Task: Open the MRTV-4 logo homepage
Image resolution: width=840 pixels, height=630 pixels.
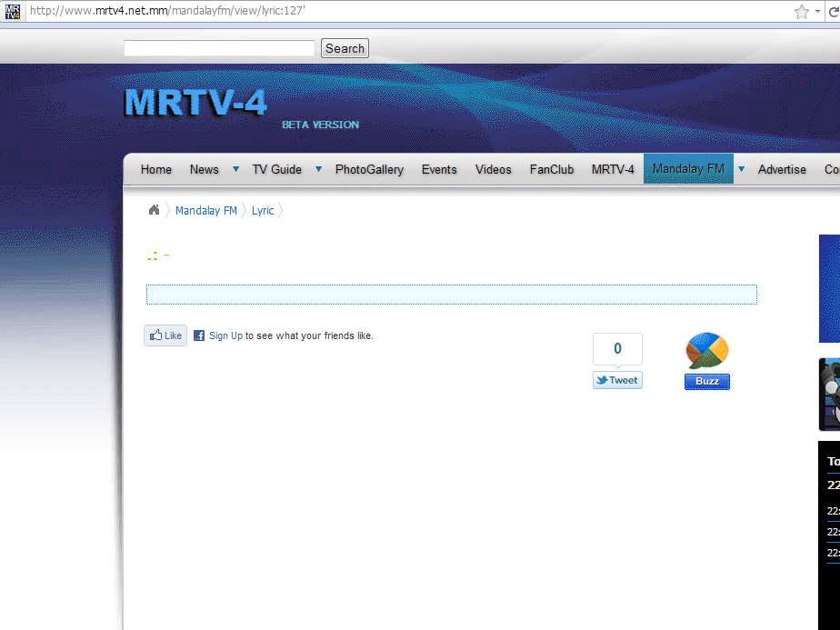Action: click(195, 102)
